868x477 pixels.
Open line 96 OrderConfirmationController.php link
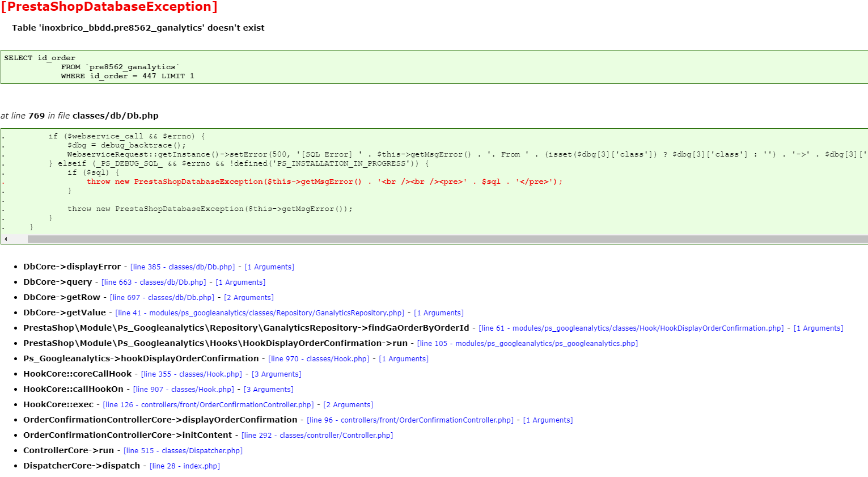coord(410,420)
